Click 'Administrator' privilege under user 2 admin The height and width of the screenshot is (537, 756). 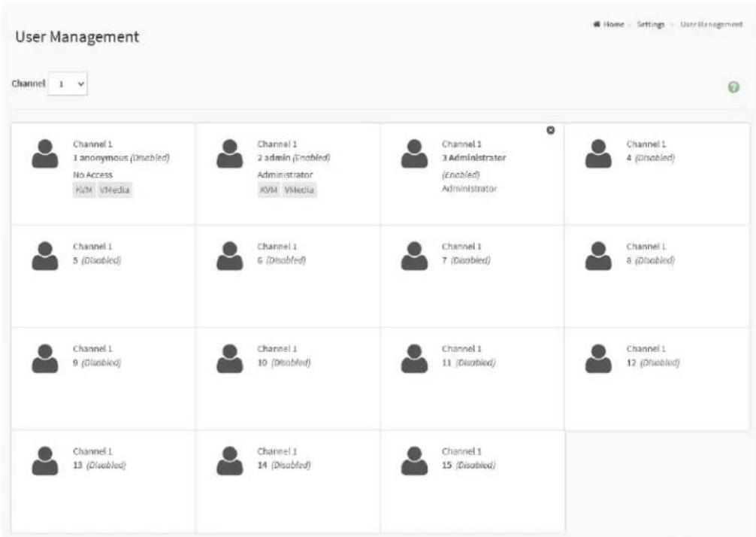pos(285,174)
